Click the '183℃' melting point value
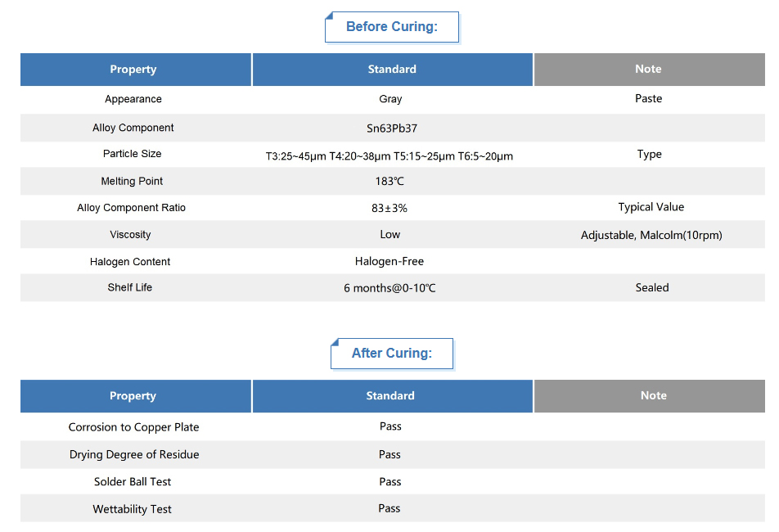The height and width of the screenshot is (532, 779). point(389,182)
